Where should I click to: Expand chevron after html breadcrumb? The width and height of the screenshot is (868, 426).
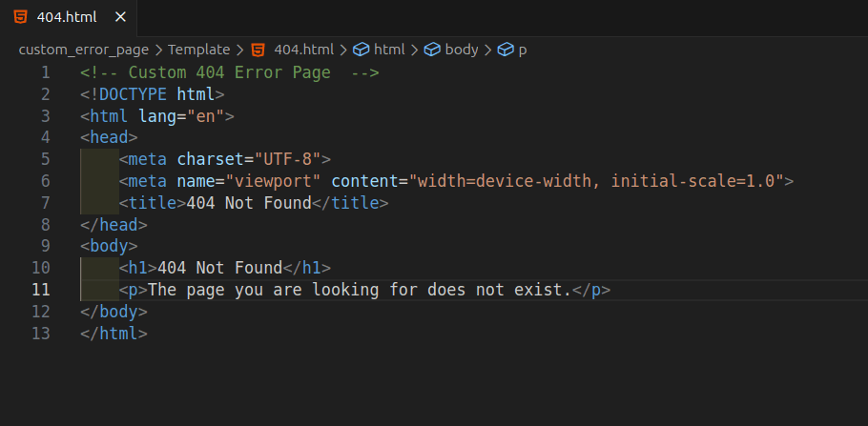tap(415, 51)
